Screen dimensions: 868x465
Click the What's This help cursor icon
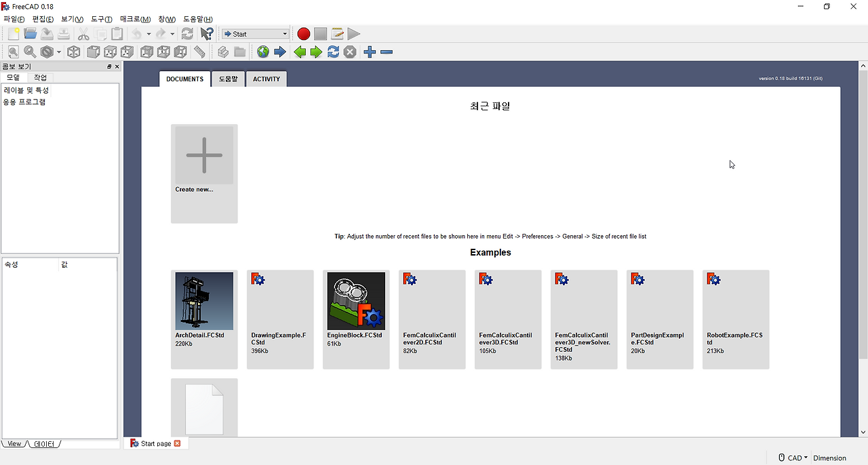pyautogui.click(x=205, y=33)
